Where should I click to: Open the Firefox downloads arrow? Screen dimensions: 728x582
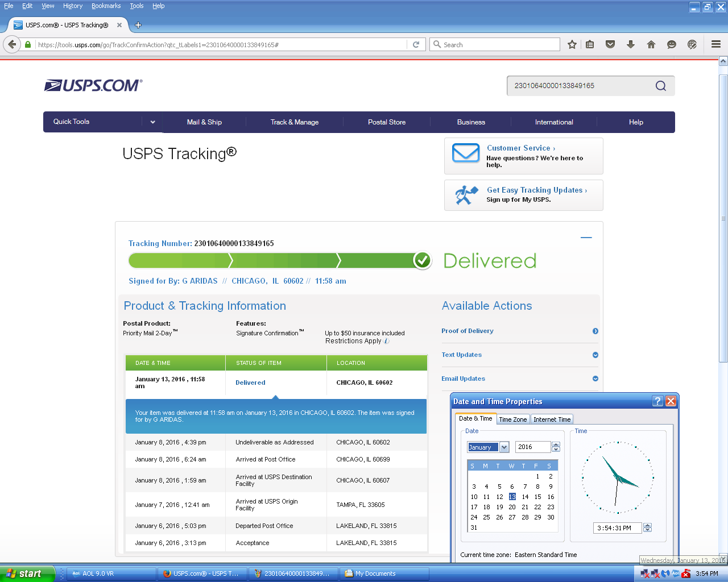pyautogui.click(x=631, y=44)
